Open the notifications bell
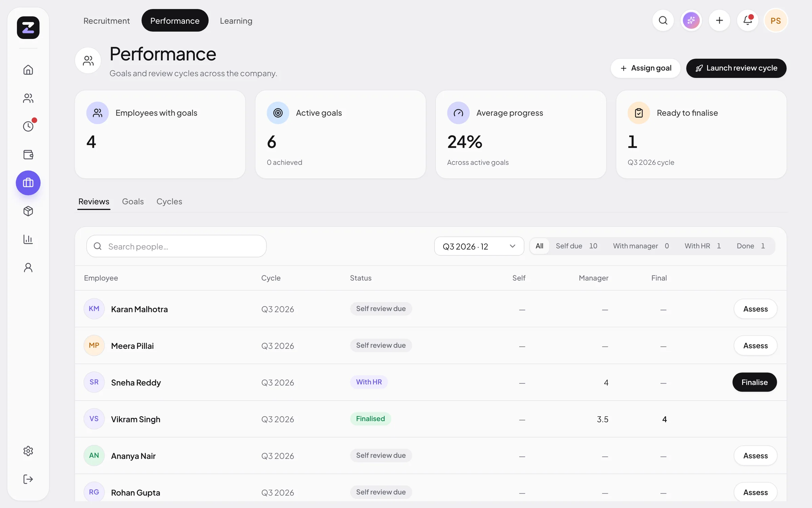The width and height of the screenshot is (812, 508). point(748,21)
